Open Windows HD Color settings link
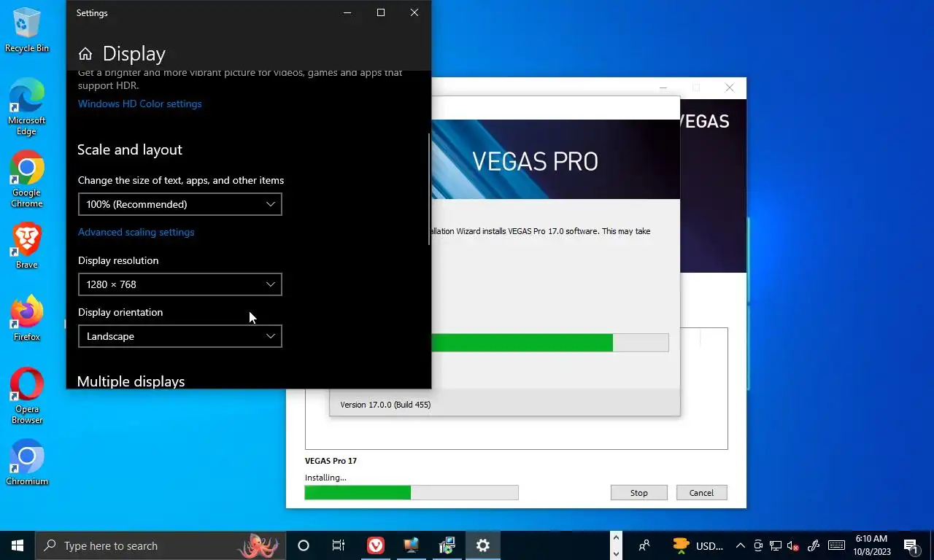Viewport: 934px width, 560px height. [x=140, y=104]
